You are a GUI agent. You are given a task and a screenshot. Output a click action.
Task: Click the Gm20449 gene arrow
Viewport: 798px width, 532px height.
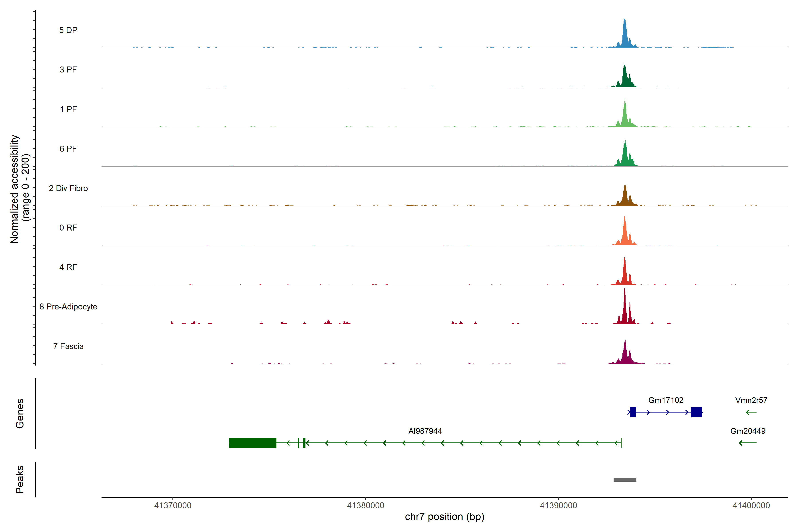[748, 443]
